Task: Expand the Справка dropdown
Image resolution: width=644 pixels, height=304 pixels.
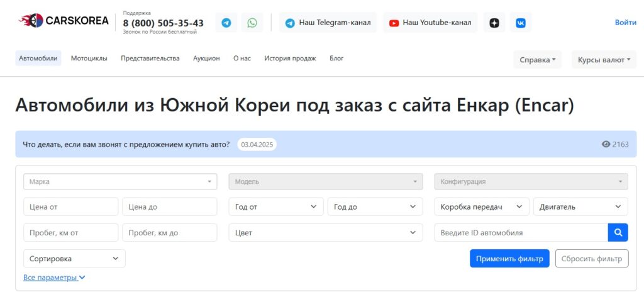Action: pyautogui.click(x=537, y=60)
